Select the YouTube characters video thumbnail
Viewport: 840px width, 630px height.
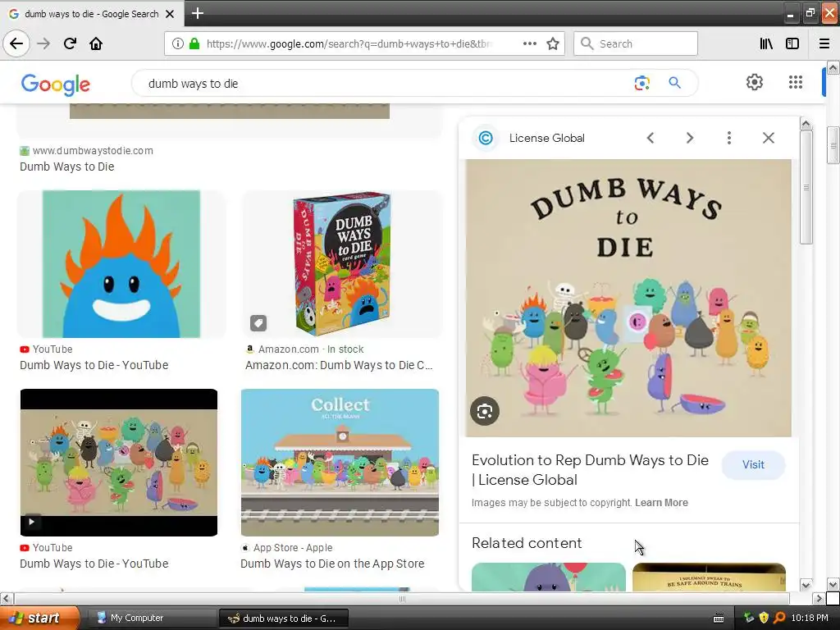coord(119,463)
